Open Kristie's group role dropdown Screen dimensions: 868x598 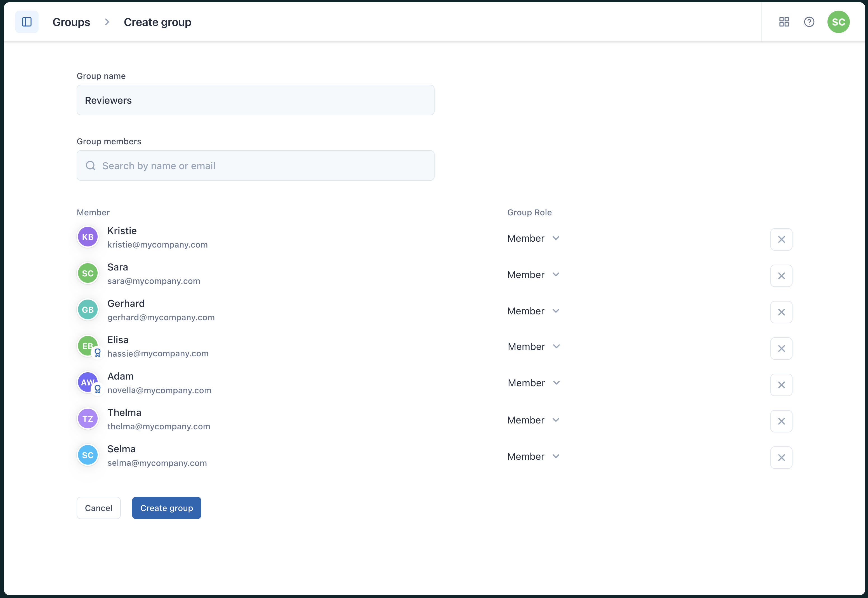pyautogui.click(x=533, y=238)
